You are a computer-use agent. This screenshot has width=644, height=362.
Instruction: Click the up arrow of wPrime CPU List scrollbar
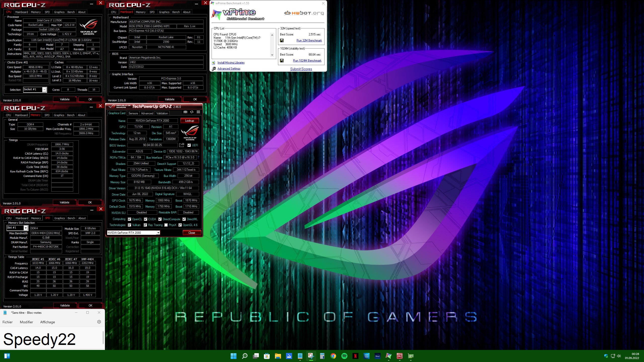click(x=272, y=35)
